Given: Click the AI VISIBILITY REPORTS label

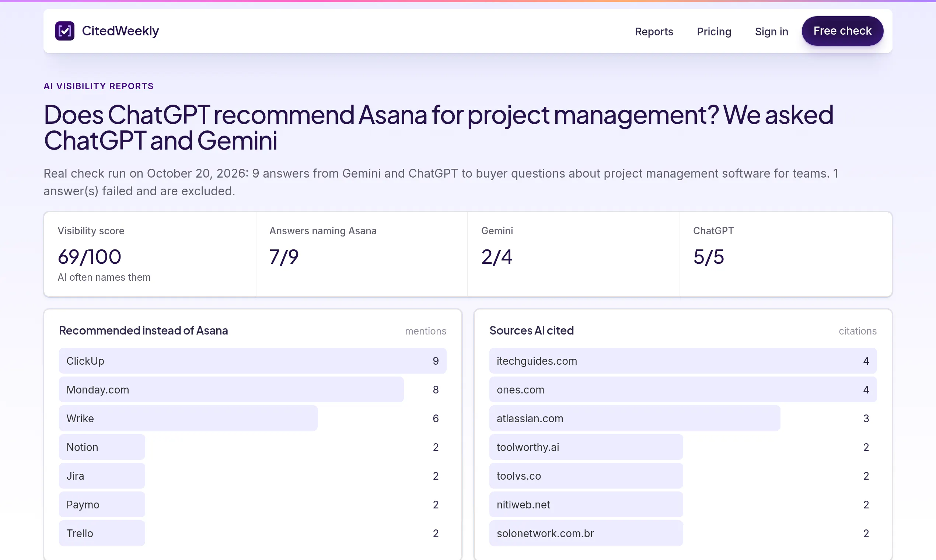Looking at the screenshot, I should [x=98, y=86].
